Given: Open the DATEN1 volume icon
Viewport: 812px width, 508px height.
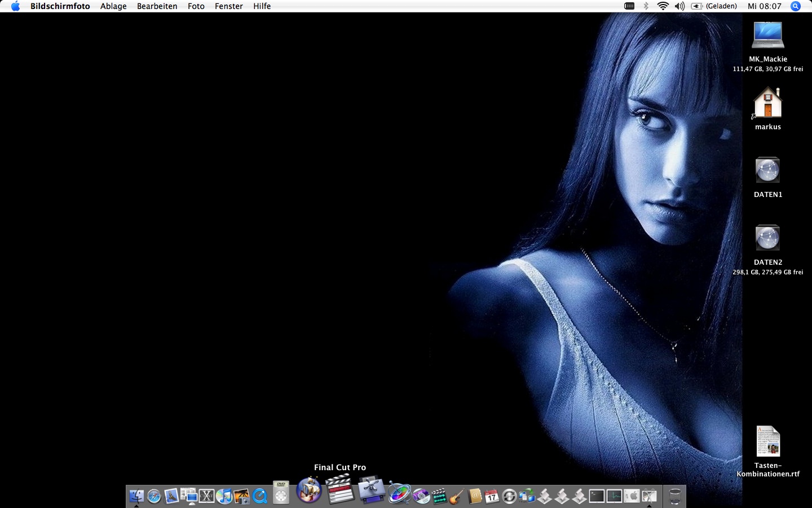Looking at the screenshot, I should coord(767,170).
